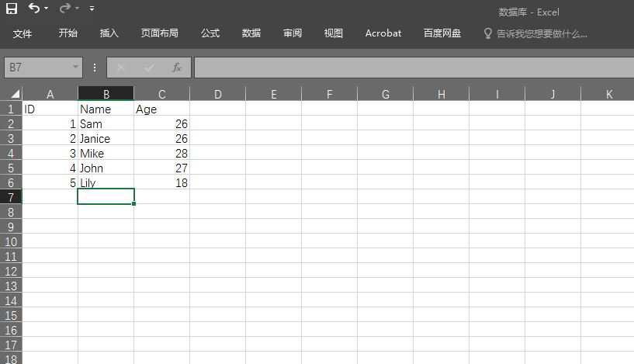Click the Tell Me search box 告诉我您想要做什么
This screenshot has width=634, height=364.
[x=542, y=34]
